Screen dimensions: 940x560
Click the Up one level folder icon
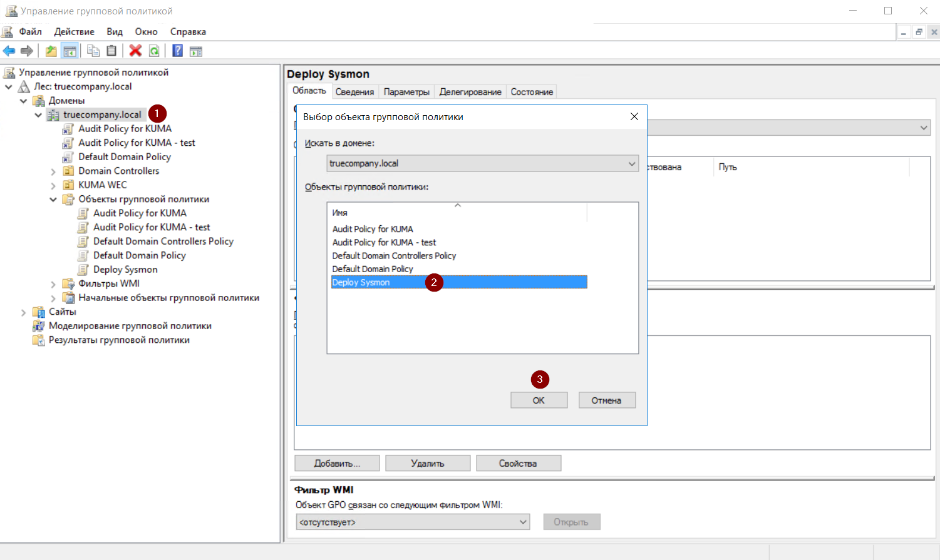pos(51,51)
